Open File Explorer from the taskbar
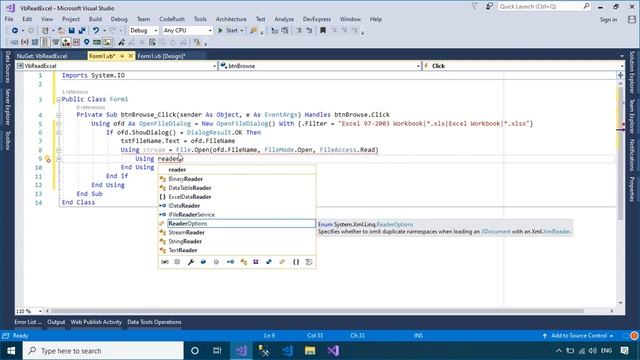Screen dimensions: 640x360 [x=310, y=351]
